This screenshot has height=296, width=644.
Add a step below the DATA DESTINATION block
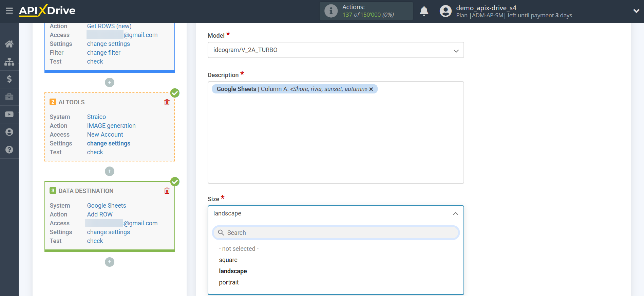point(110,262)
